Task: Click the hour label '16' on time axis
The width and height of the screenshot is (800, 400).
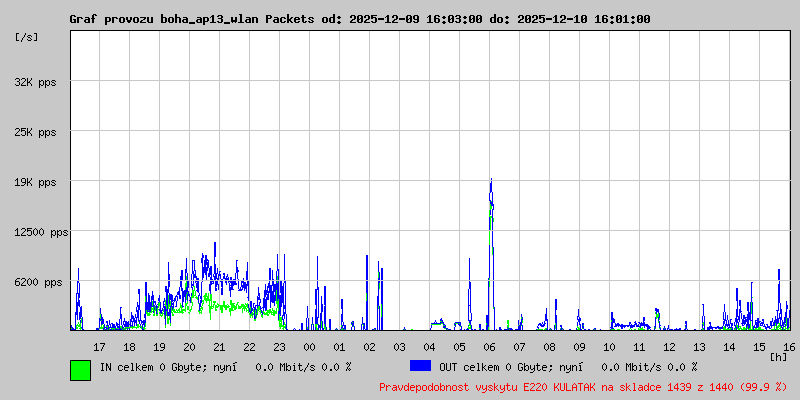Action: point(789,347)
